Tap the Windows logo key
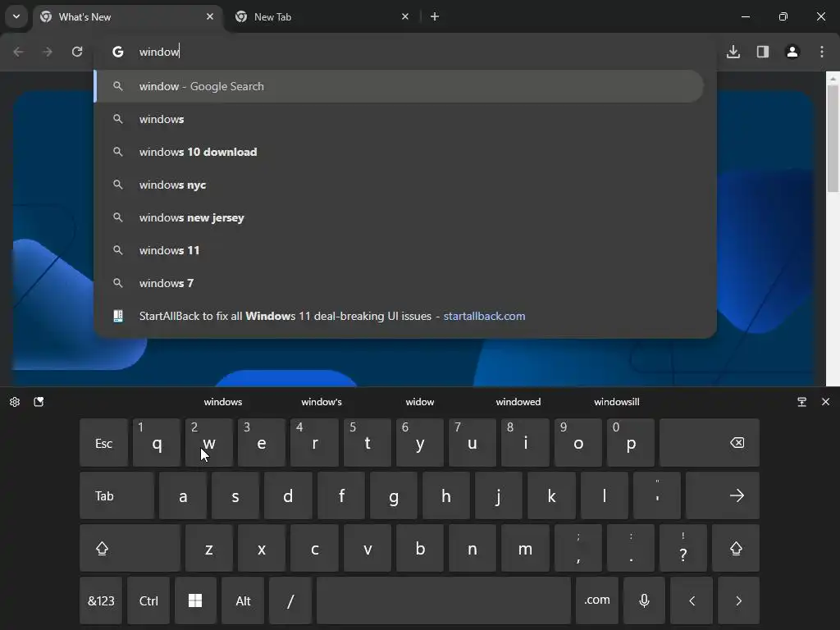The width and height of the screenshot is (840, 630). pos(195,600)
